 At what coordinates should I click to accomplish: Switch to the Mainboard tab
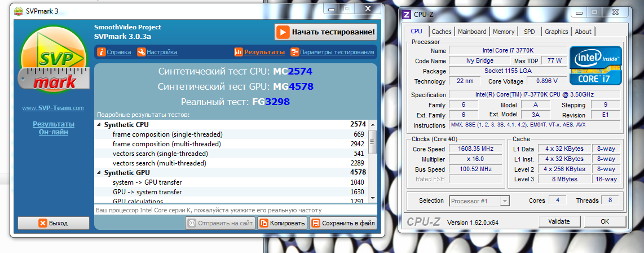click(472, 32)
